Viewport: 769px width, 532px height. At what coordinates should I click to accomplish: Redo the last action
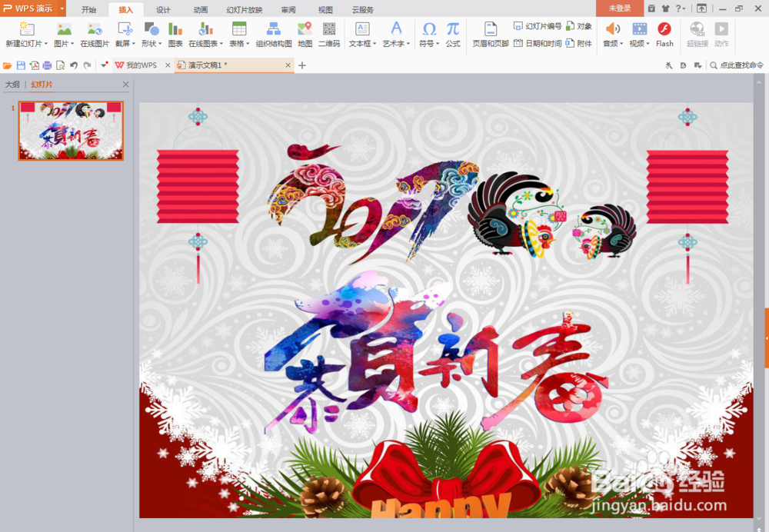point(88,65)
